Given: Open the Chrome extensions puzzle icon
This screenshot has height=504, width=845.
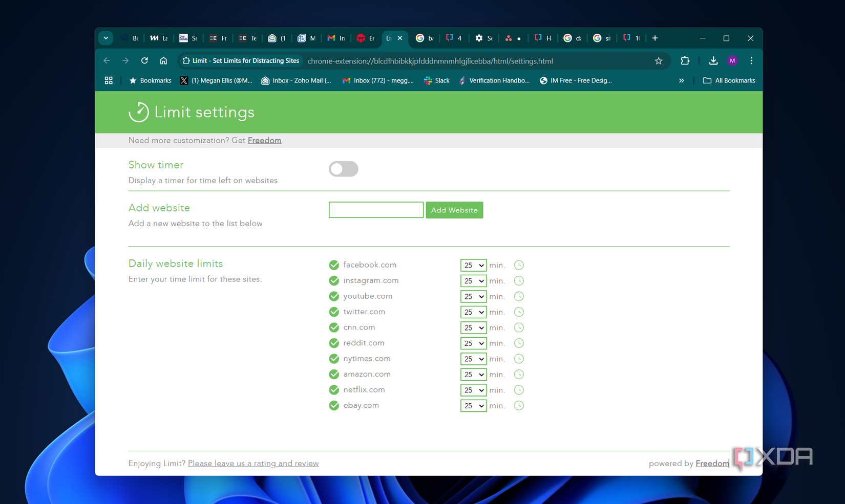Looking at the screenshot, I should (685, 61).
